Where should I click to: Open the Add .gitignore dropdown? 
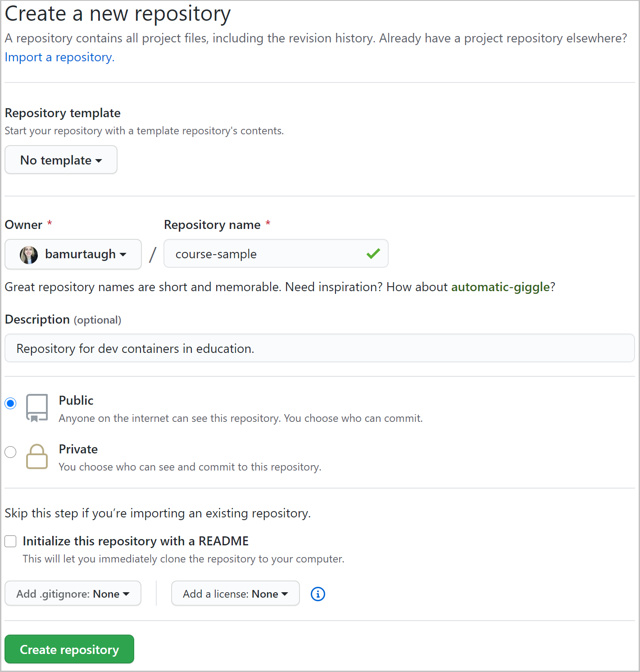[x=73, y=594]
